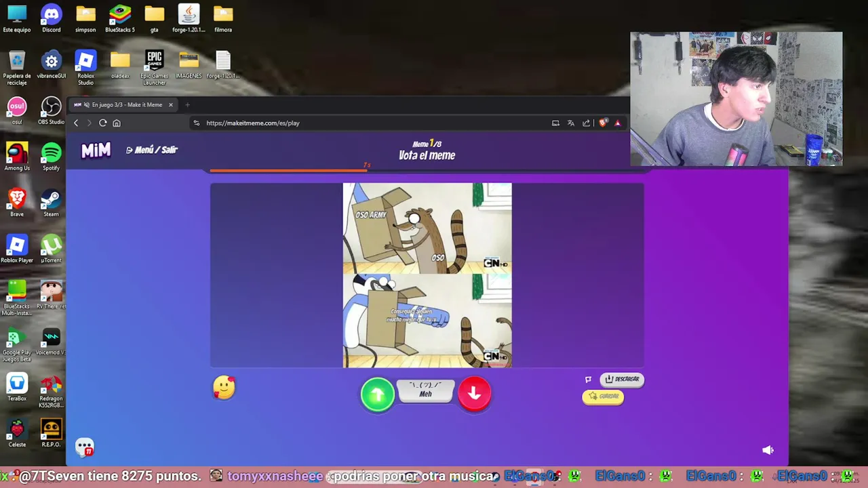Select the R.E.P.O. desktop icon

(52, 433)
